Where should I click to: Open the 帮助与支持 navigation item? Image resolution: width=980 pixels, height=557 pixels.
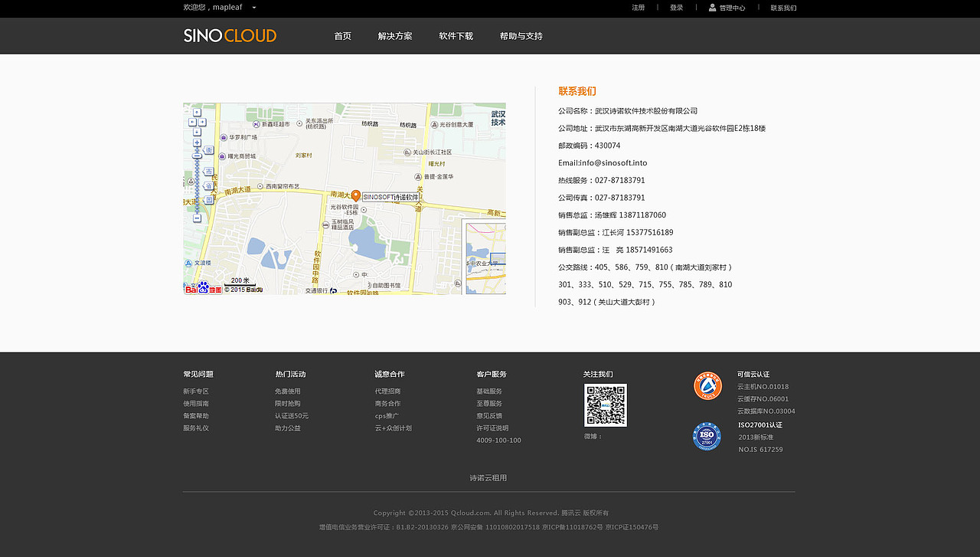(x=521, y=36)
